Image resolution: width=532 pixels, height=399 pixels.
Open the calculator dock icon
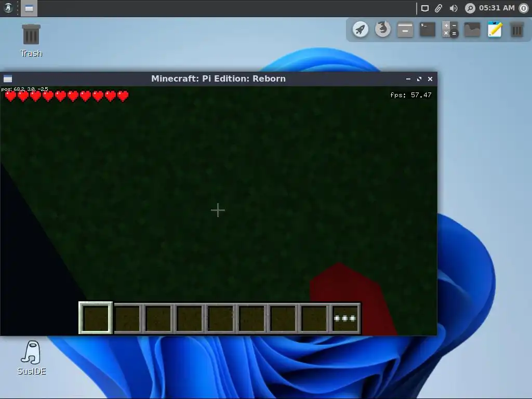coord(450,30)
